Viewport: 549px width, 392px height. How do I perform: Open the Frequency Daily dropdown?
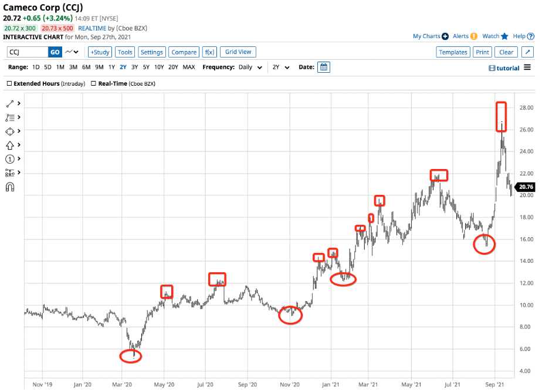point(250,67)
